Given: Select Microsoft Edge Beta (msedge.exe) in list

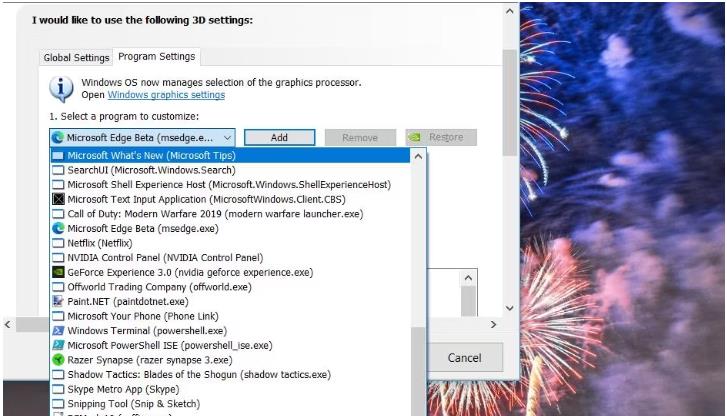Looking at the screenshot, I should 230,228.
